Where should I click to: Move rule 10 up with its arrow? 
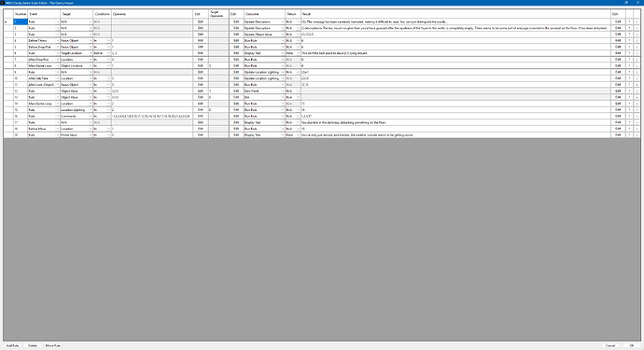click(629, 78)
